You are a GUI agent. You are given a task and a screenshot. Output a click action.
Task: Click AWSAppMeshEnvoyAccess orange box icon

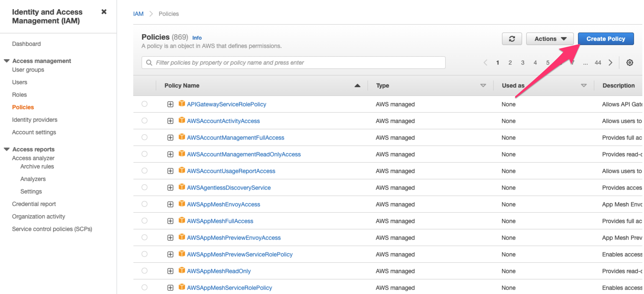pyautogui.click(x=182, y=204)
